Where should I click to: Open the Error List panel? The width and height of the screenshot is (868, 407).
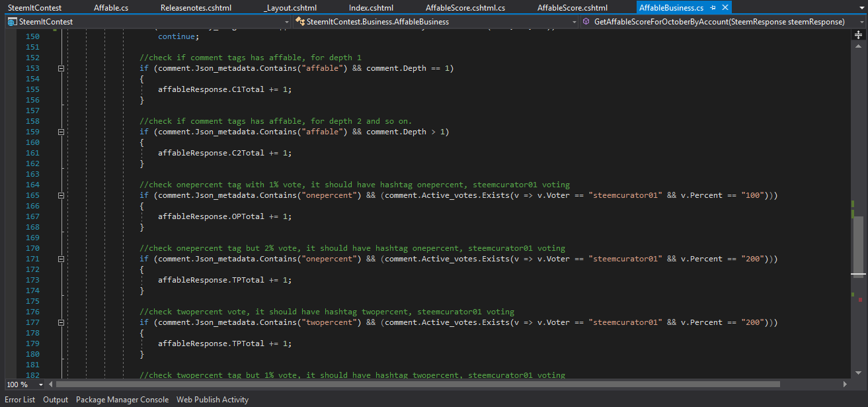(20, 400)
